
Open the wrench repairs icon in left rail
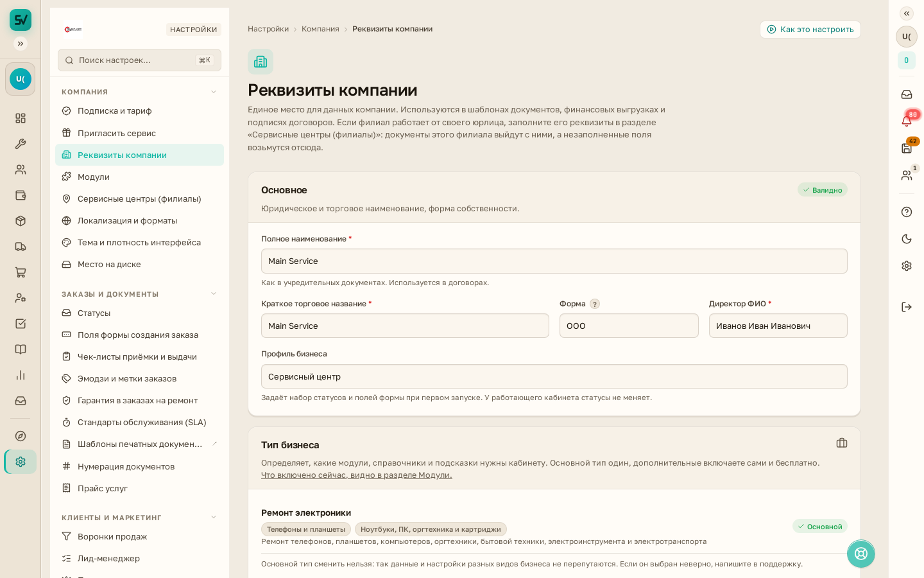[21, 144]
